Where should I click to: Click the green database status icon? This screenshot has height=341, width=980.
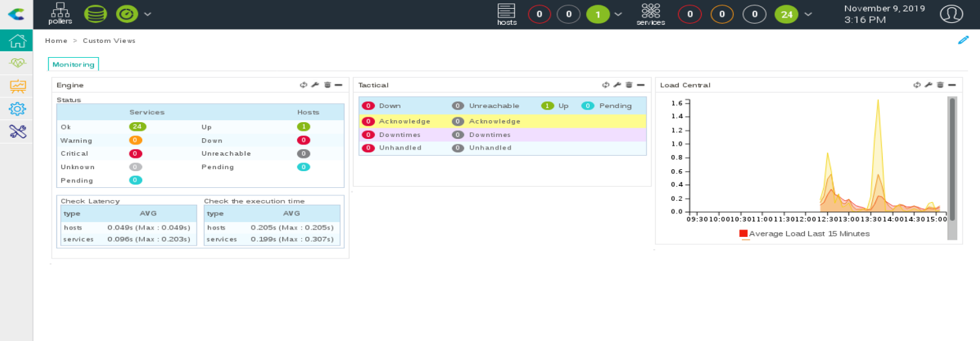click(x=96, y=13)
